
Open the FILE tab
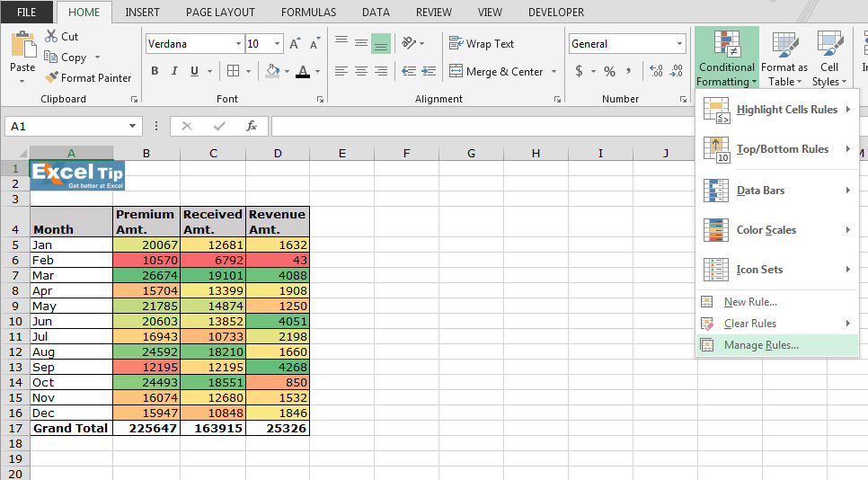click(x=27, y=13)
